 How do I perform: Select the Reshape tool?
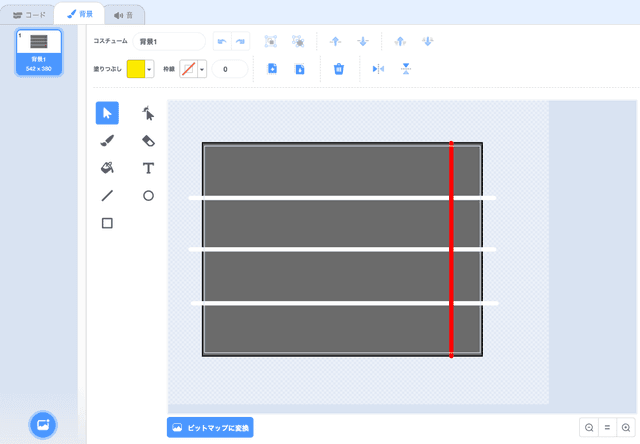[148, 113]
